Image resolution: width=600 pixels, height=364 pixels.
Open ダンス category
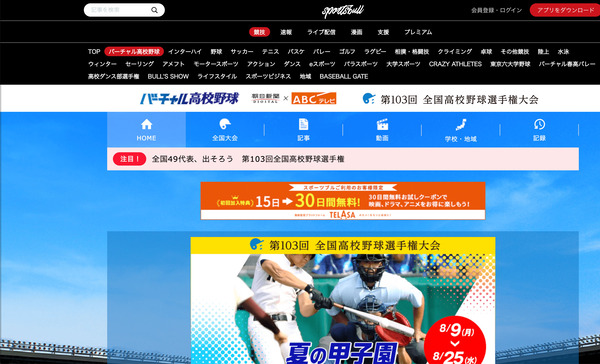(292, 64)
